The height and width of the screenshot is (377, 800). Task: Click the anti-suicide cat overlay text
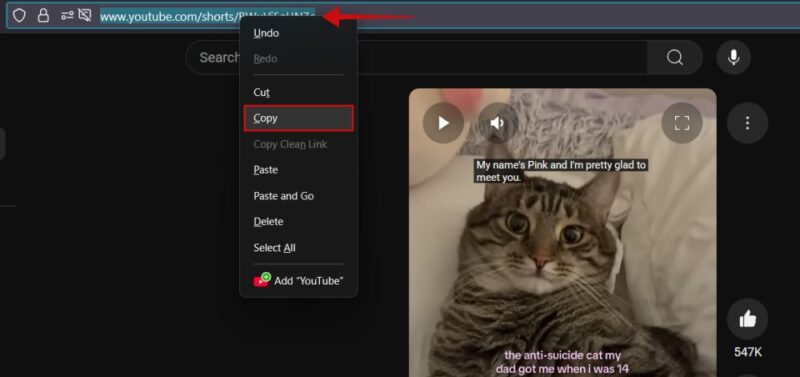(562, 362)
